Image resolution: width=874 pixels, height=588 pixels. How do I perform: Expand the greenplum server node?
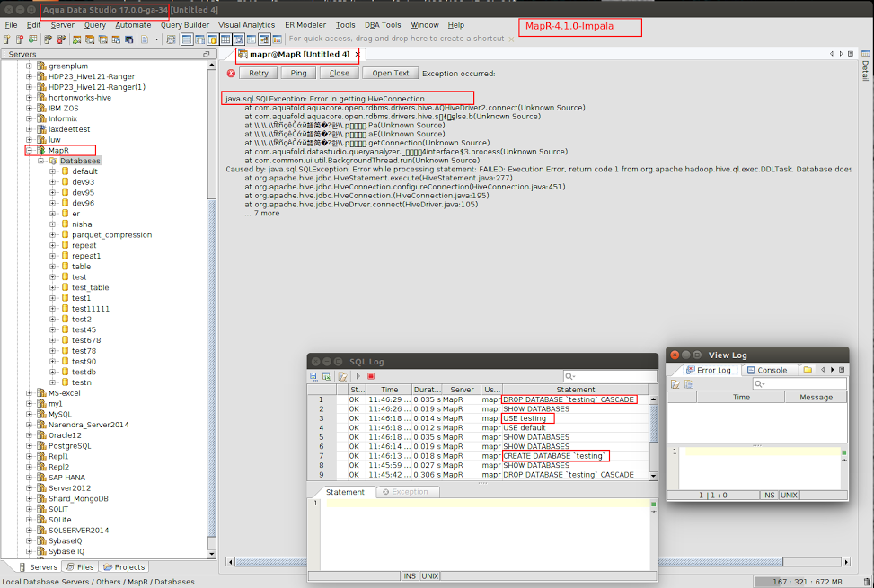point(29,66)
